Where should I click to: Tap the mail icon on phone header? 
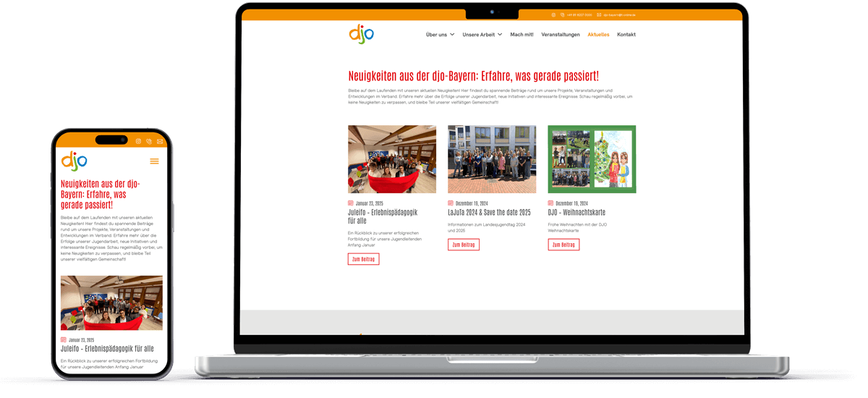[160, 142]
